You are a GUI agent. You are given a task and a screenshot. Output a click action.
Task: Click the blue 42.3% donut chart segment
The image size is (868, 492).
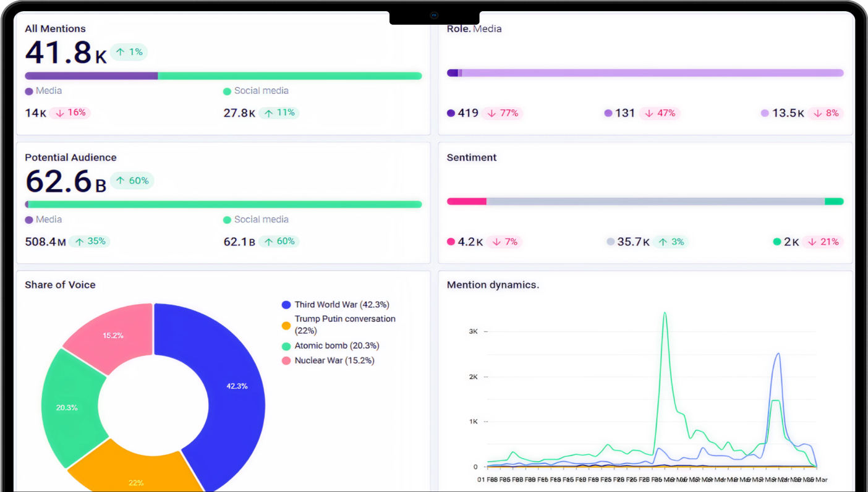(x=237, y=386)
